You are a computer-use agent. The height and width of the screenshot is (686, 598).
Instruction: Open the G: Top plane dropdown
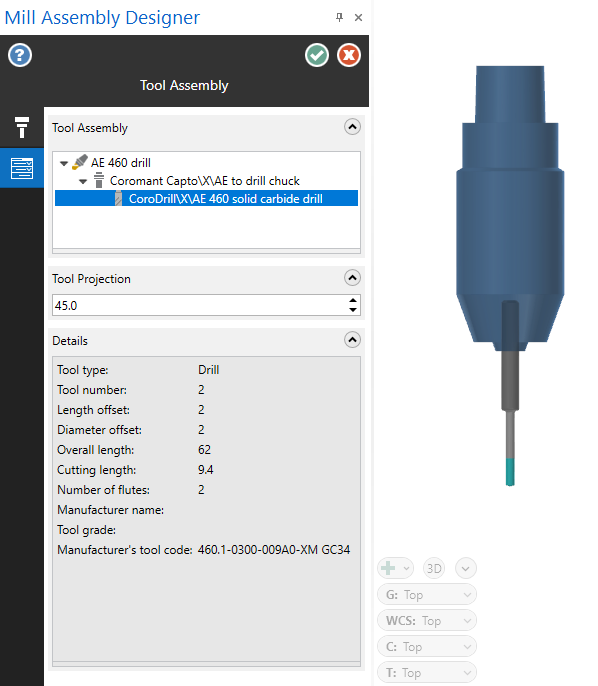coord(427,595)
